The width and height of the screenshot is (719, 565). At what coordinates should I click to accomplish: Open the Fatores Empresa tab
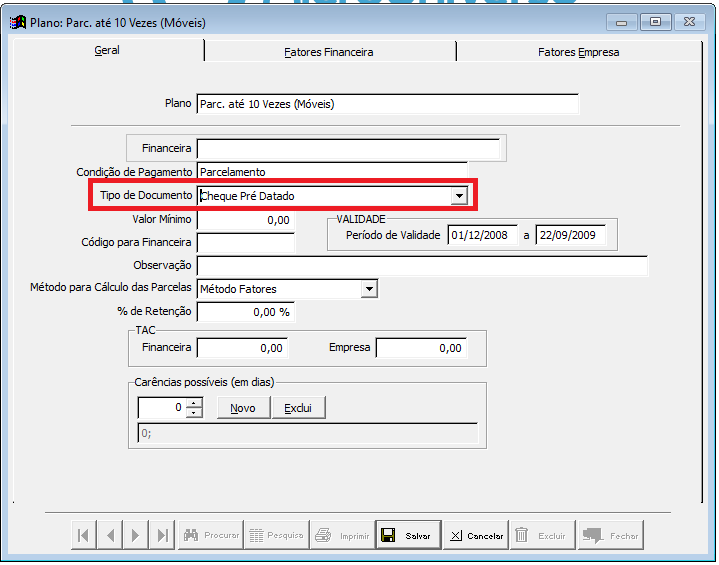tap(578, 52)
